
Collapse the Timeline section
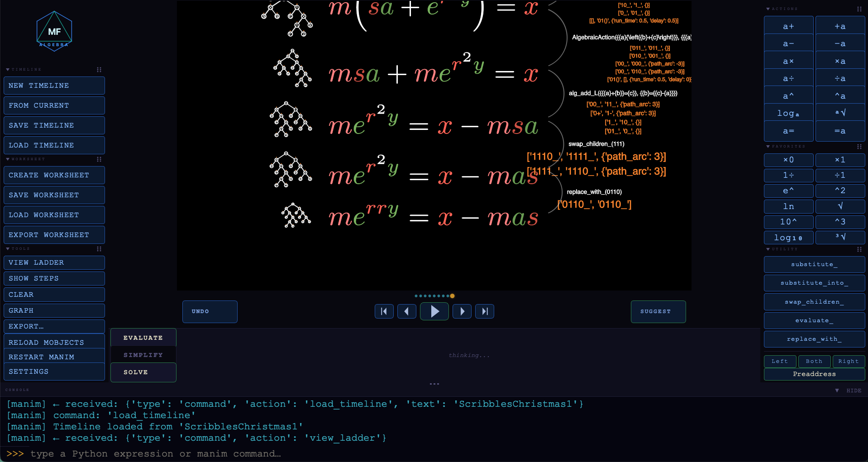tap(8, 70)
